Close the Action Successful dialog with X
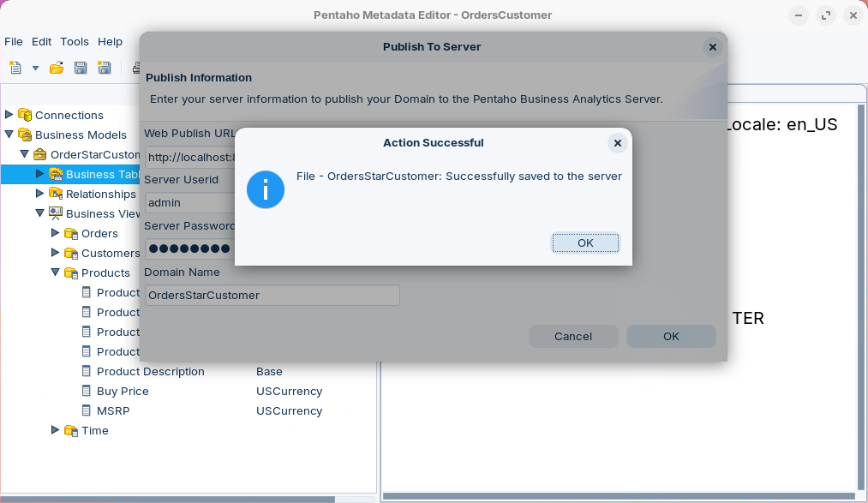 coord(617,143)
